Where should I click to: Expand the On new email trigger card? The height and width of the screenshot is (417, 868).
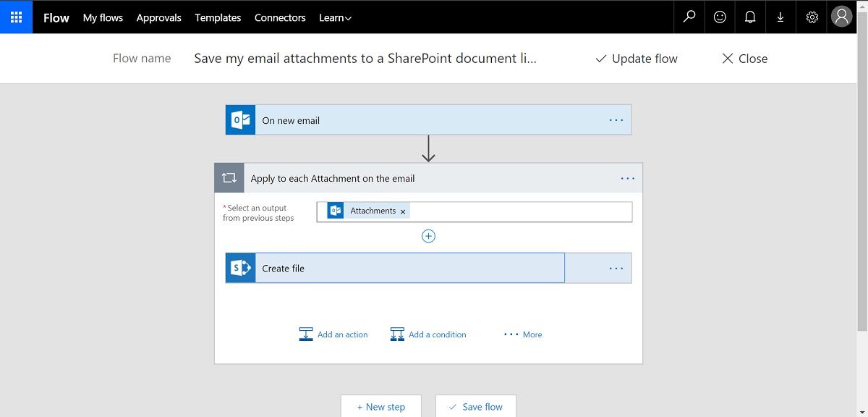click(428, 120)
